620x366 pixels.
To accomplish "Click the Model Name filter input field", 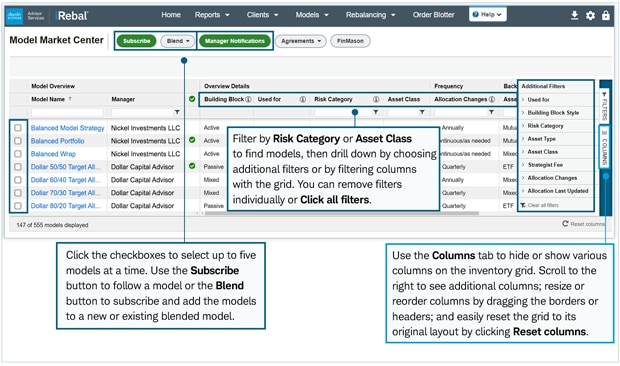I will (67, 113).
